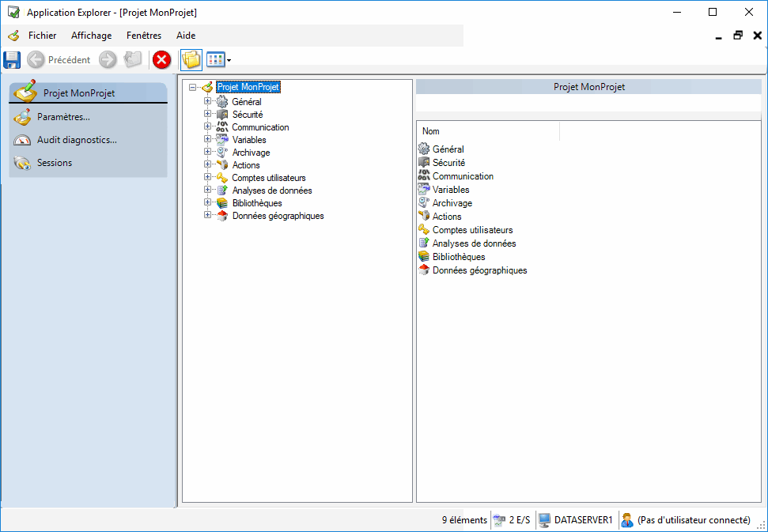Expand the Bibliothèques tree node
Screen dimensions: 768x532
click(208, 202)
